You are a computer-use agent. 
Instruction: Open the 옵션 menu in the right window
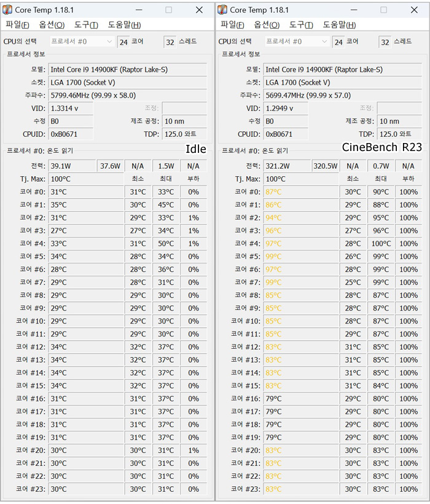[x=267, y=25]
